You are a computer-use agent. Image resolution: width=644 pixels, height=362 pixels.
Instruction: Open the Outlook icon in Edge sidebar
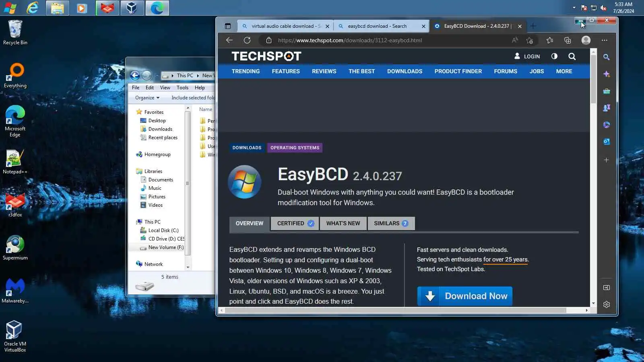(607, 142)
